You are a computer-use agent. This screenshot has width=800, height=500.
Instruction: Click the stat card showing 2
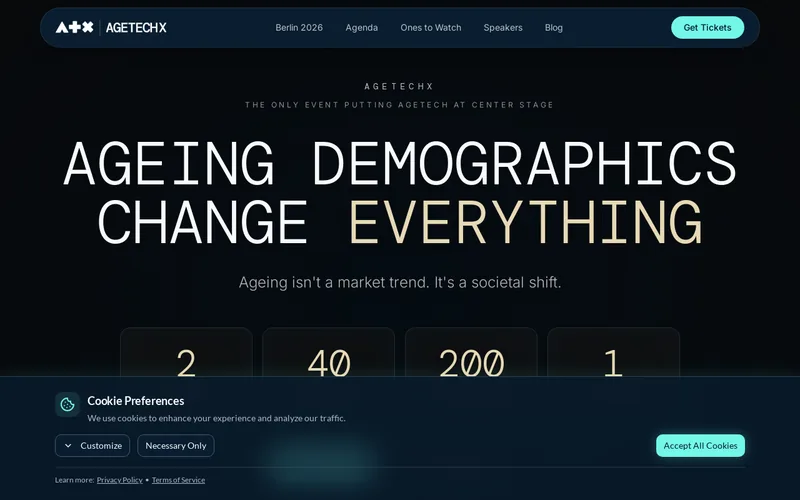186,353
